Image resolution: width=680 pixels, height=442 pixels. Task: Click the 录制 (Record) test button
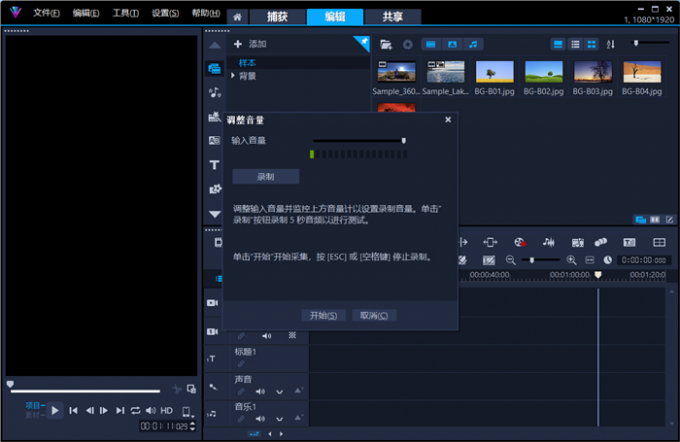point(265,176)
